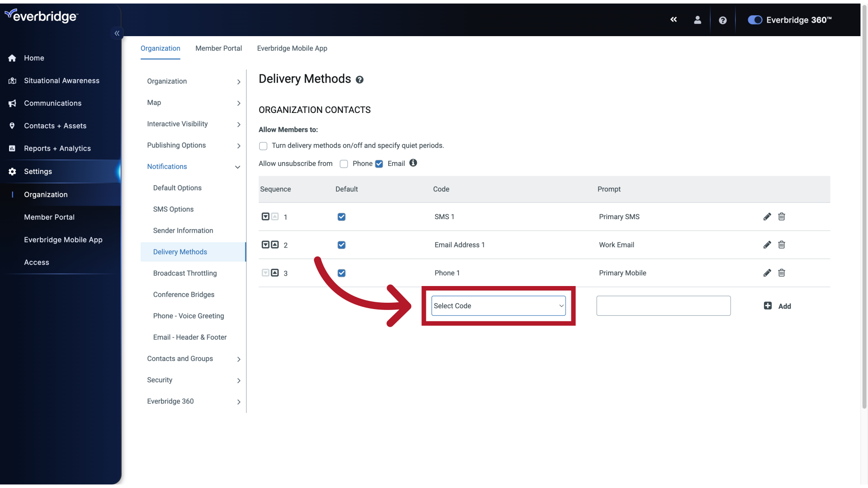Click the prompt input field for new entry

coord(664,305)
